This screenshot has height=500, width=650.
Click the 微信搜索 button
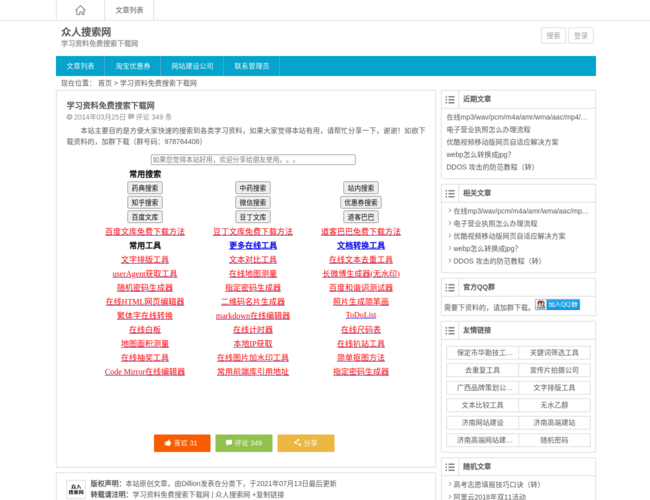pyautogui.click(x=253, y=202)
